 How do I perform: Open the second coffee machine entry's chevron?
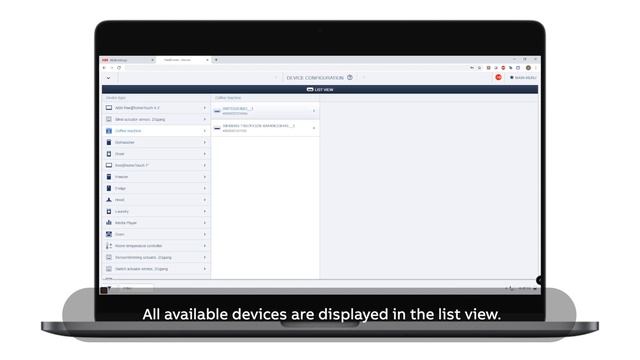point(314,128)
